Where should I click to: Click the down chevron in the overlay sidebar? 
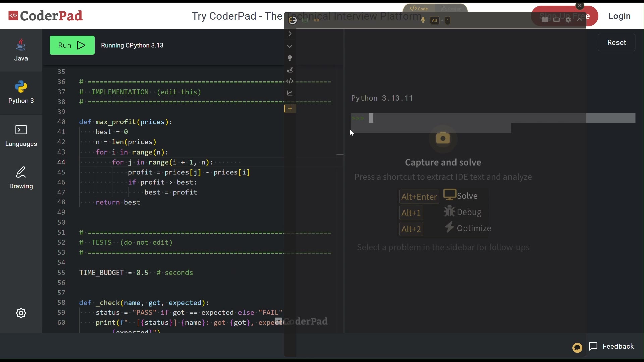point(290,46)
